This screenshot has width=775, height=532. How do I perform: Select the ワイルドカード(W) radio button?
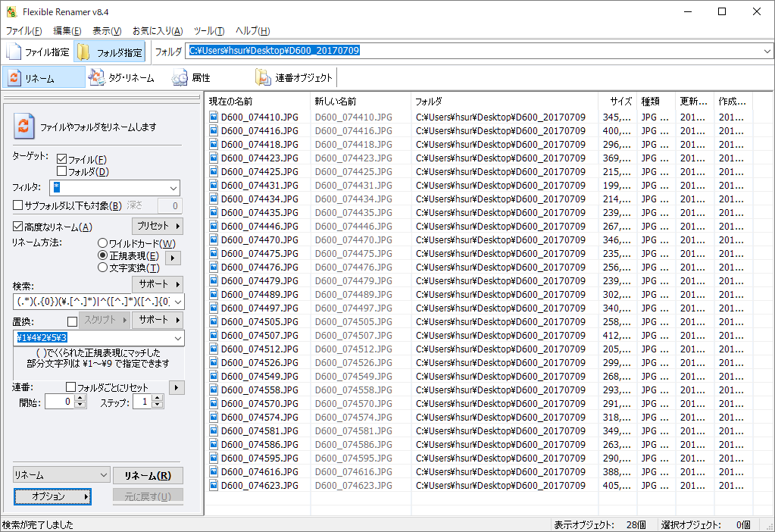103,244
